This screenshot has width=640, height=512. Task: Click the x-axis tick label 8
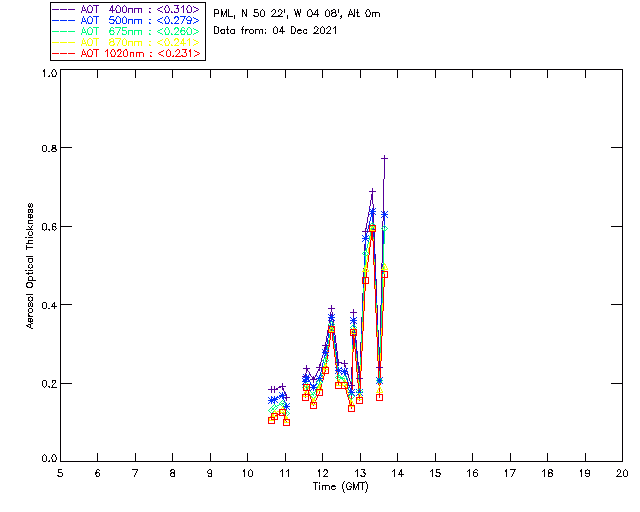coord(173,473)
